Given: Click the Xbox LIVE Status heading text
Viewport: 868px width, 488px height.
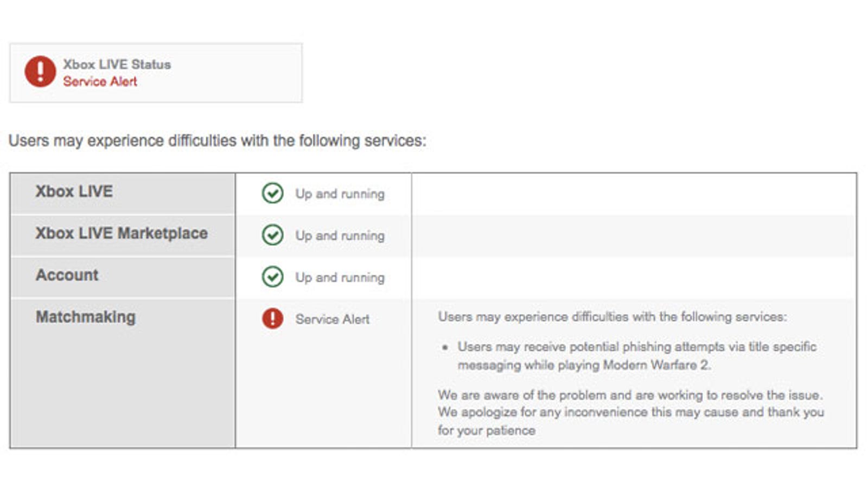Looking at the screenshot, I should [117, 64].
